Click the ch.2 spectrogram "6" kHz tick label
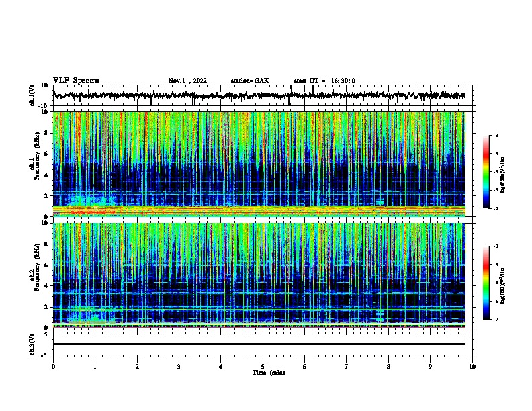 coord(46,265)
